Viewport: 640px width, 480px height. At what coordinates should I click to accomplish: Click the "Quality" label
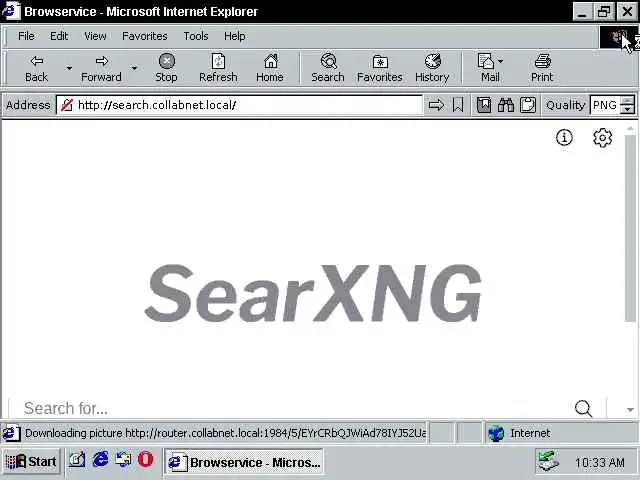566,105
